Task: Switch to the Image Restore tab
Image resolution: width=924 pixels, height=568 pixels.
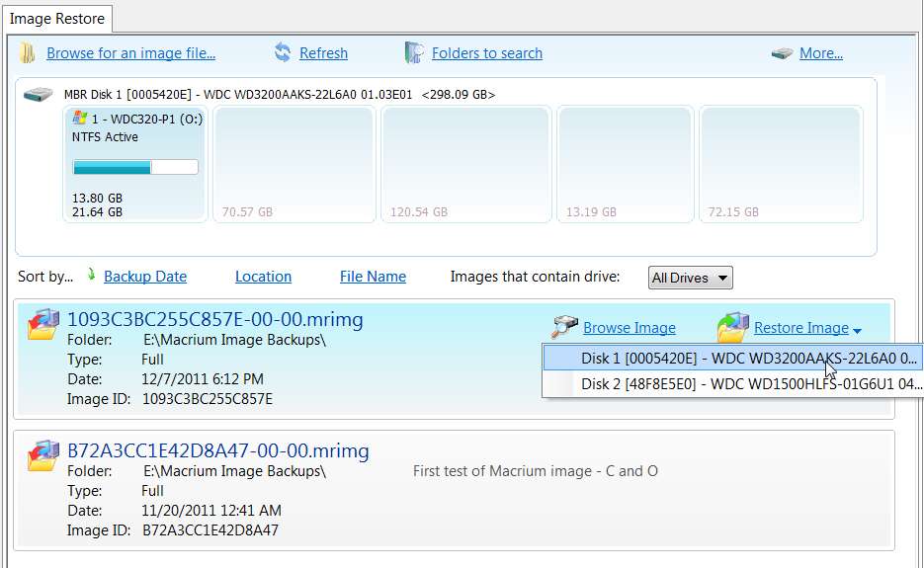Action: 57,19
